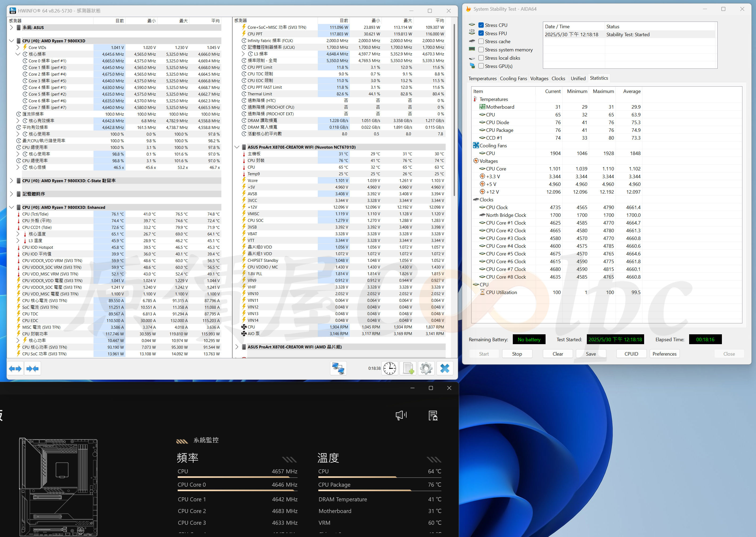The width and height of the screenshot is (756, 537).
Task: Collapse the 核心頻率 core clocks list
Action: click(x=18, y=54)
